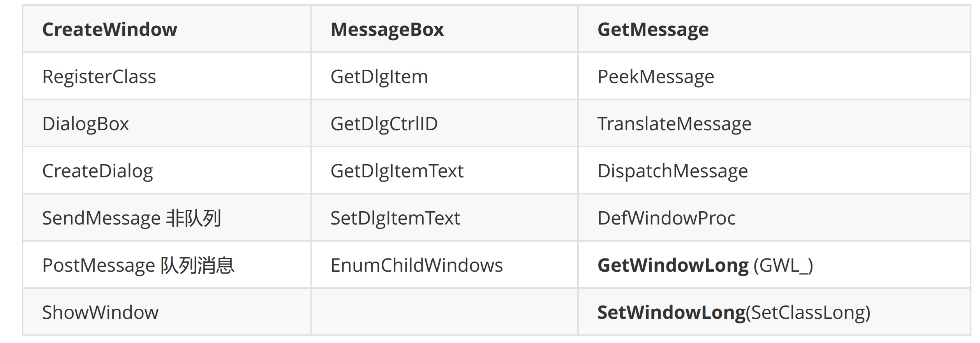The image size is (980, 343).
Task: Select the DispatchMessage cell
Action: [673, 171]
